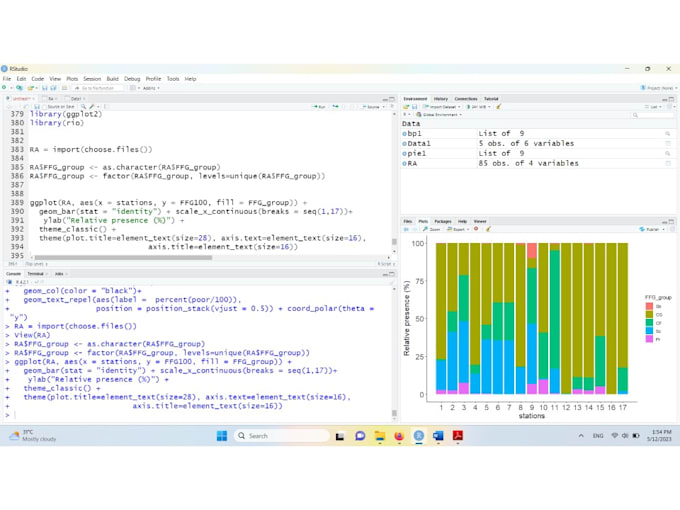This screenshot has height=510, width=680.
Task: Save the script with editor save icon
Action: coord(37,107)
